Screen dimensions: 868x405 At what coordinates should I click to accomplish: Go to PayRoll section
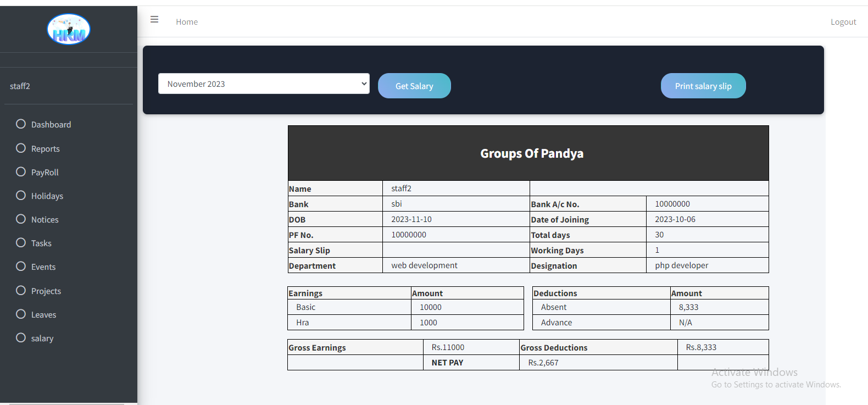click(x=45, y=173)
